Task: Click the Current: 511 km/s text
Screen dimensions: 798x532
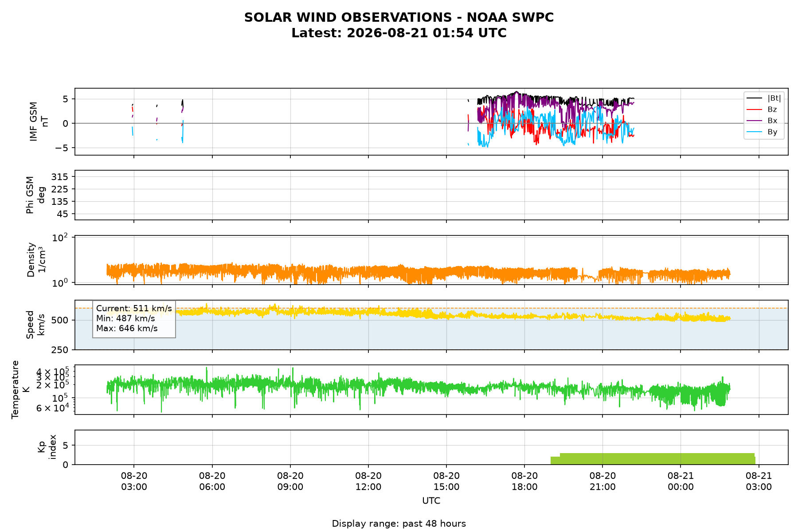Action: pyautogui.click(x=134, y=309)
